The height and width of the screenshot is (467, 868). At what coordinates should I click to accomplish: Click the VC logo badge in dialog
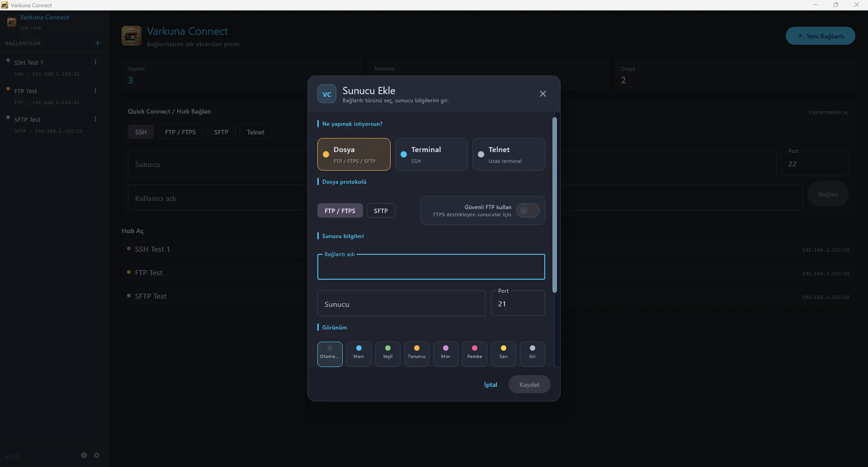pos(326,94)
